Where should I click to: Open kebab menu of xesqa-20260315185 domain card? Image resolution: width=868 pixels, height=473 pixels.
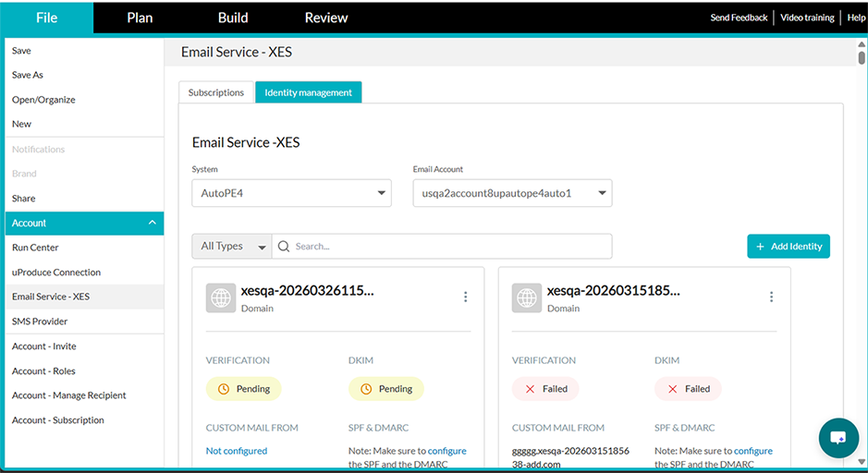pyautogui.click(x=771, y=297)
